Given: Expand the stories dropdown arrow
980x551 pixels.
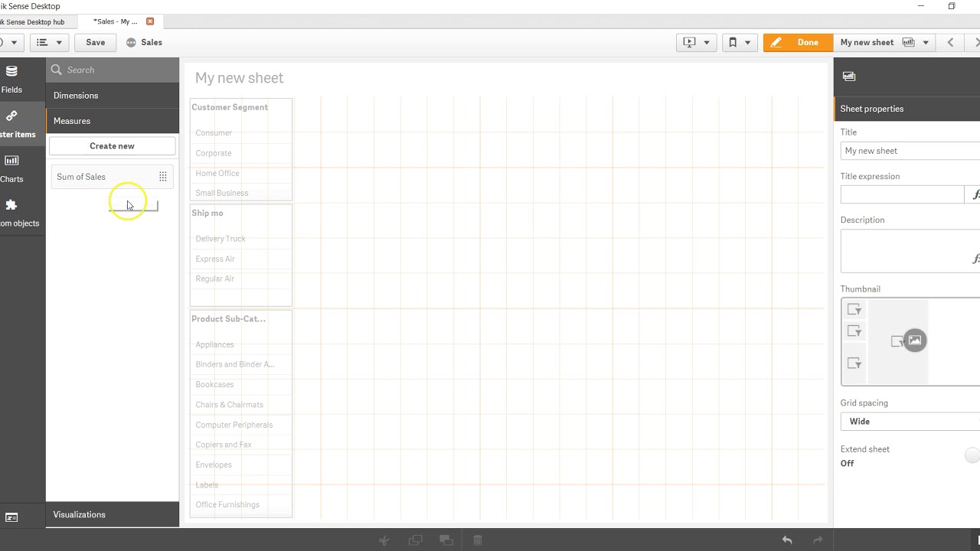Looking at the screenshot, I should click(707, 42).
